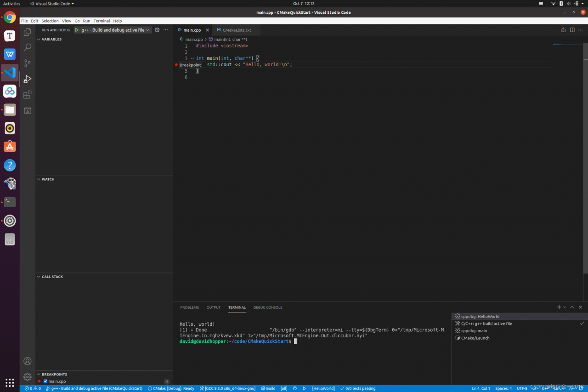Open the Help menu

click(x=118, y=21)
